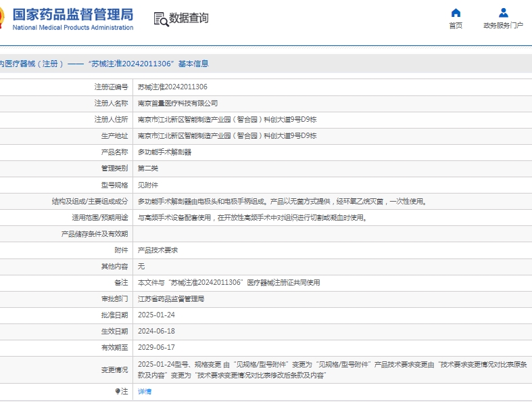Click the 第二类 management category value
Viewport: 532px width, 406px height.
148,168
